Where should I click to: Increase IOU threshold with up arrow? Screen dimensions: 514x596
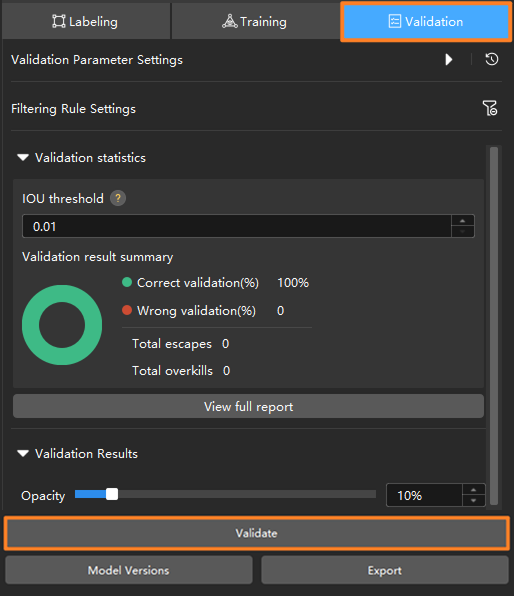pos(462,221)
